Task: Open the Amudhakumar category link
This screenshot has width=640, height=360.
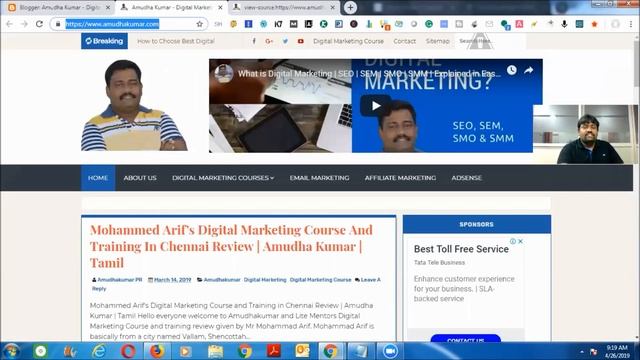Action: [222, 280]
